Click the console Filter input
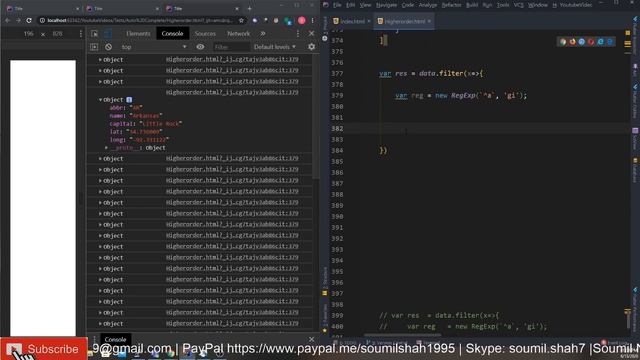This screenshot has width=640, height=360. 231,47
